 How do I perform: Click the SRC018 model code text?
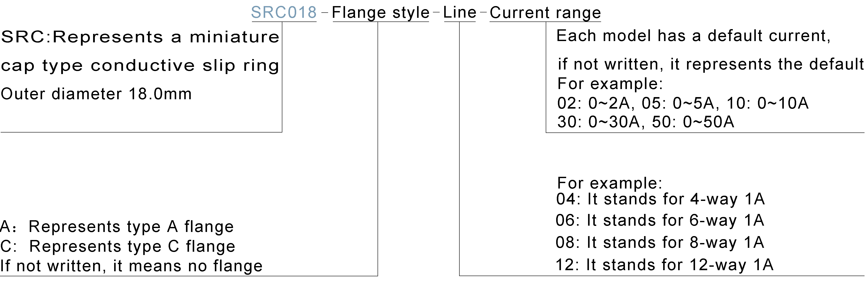click(284, 12)
